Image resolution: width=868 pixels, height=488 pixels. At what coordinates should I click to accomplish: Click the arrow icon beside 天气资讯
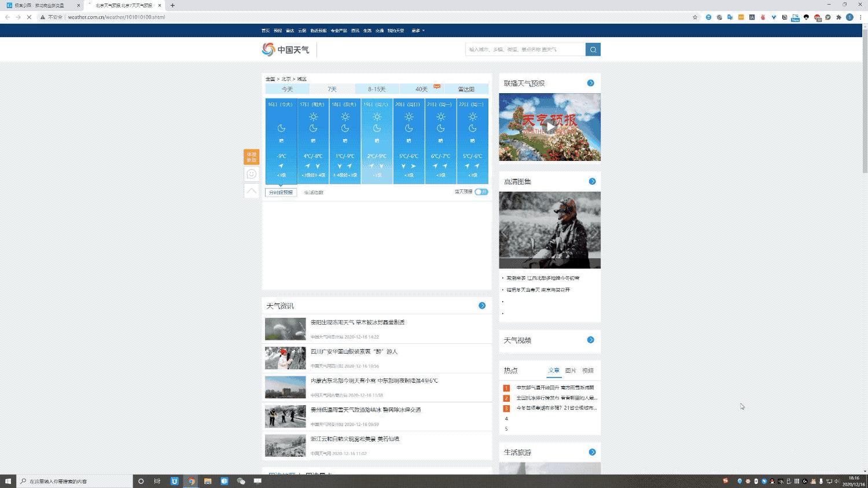[482, 306]
